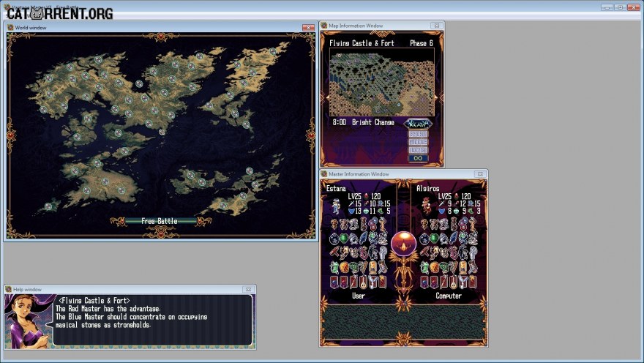This screenshot has height=363, width=644.
Task: Pick Estana's silver ghost monster icon
Action: (383, 252)
